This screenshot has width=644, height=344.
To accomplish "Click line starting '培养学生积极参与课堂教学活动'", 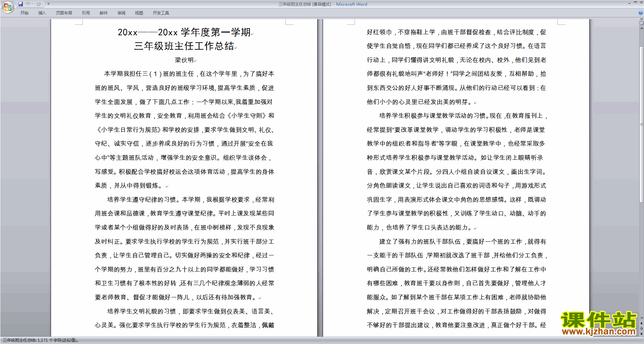I will tap(463, 116).
